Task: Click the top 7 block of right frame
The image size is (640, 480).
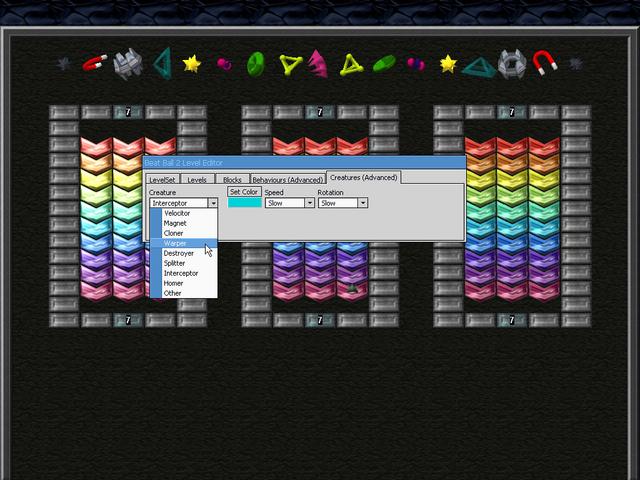Action: pos(512,112)
